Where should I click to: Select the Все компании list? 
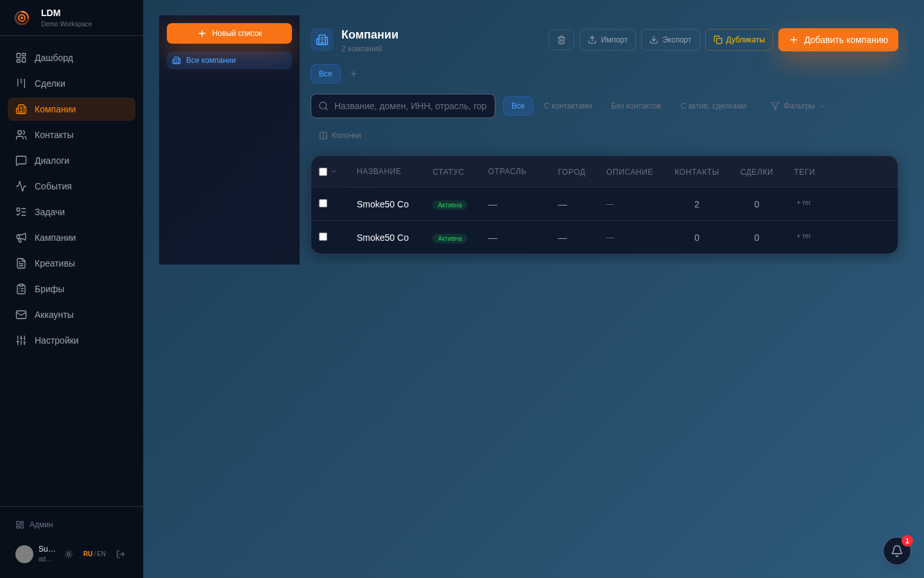pyautogui.click(x=229, y=60)
